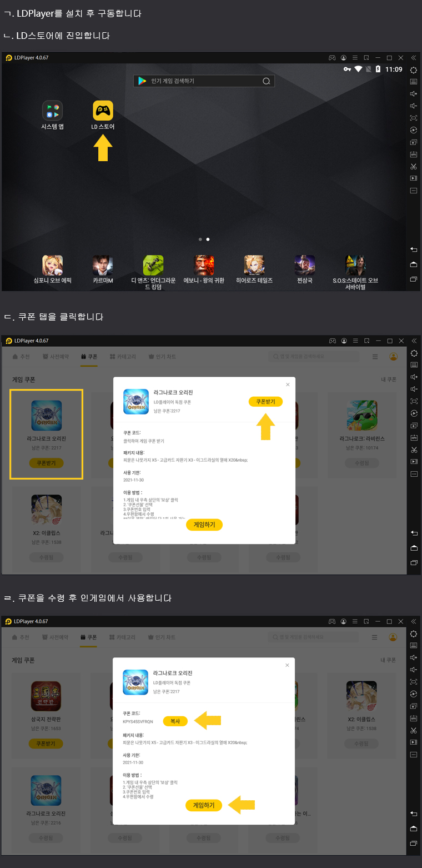422x868 pixels.
Task: Click the 인기 게임 검색하기 search field
Action: (204, 81)
